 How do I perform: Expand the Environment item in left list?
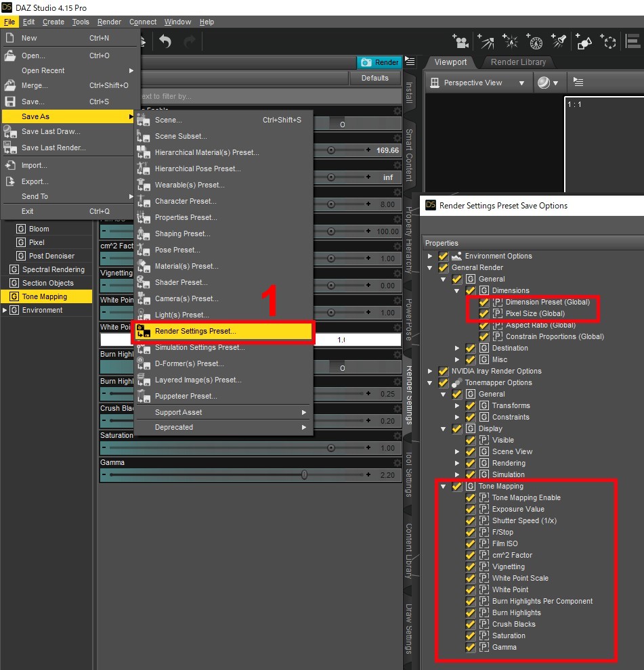tap(5, 310)
